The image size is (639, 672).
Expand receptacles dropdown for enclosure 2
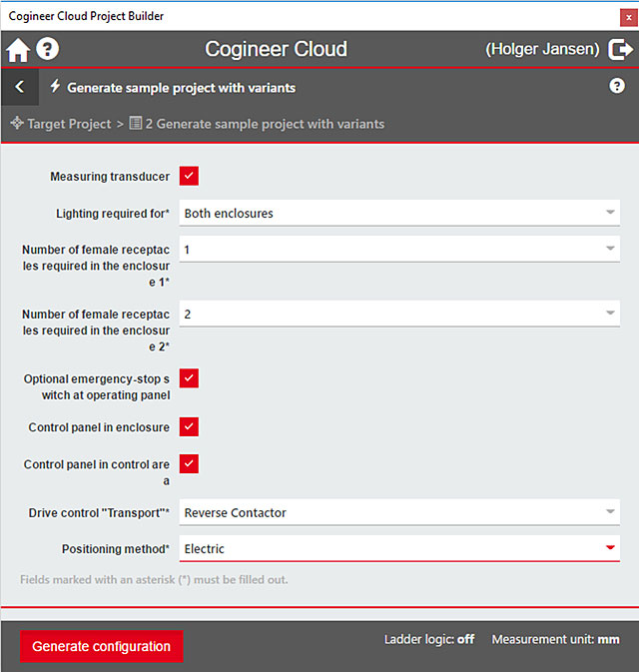tap(609, 314)
